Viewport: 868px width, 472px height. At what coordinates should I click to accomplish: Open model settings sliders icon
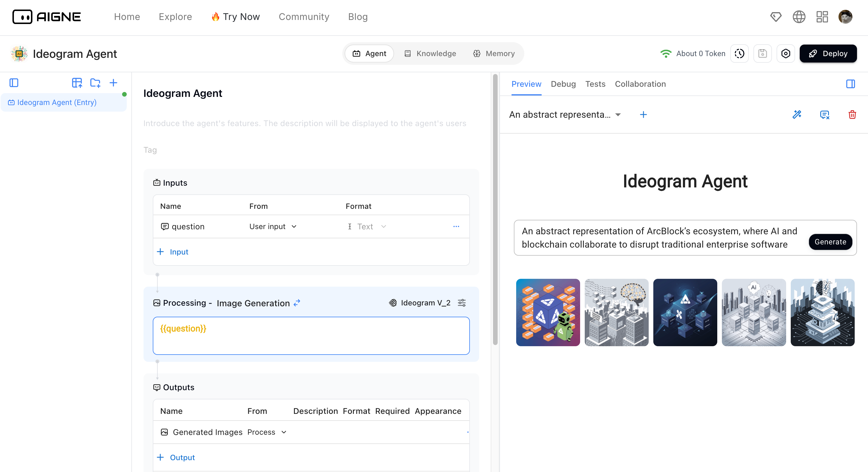[x=461, y=303]
